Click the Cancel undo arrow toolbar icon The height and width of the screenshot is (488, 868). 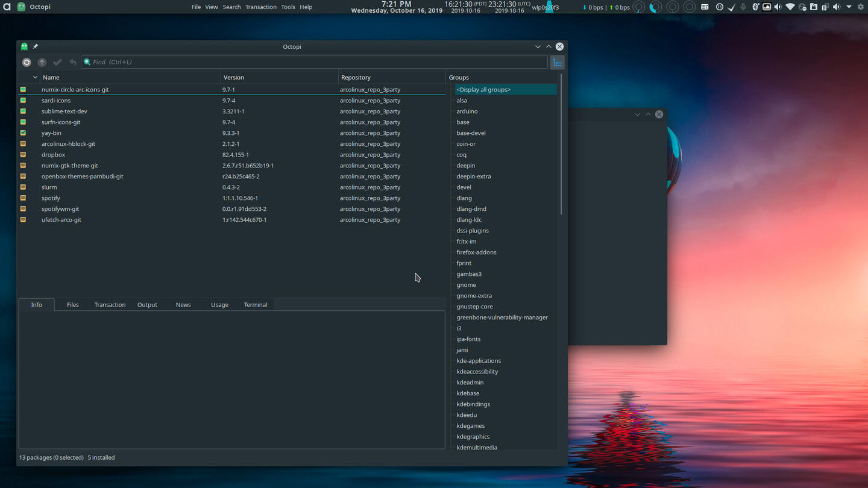click(73, 62)
